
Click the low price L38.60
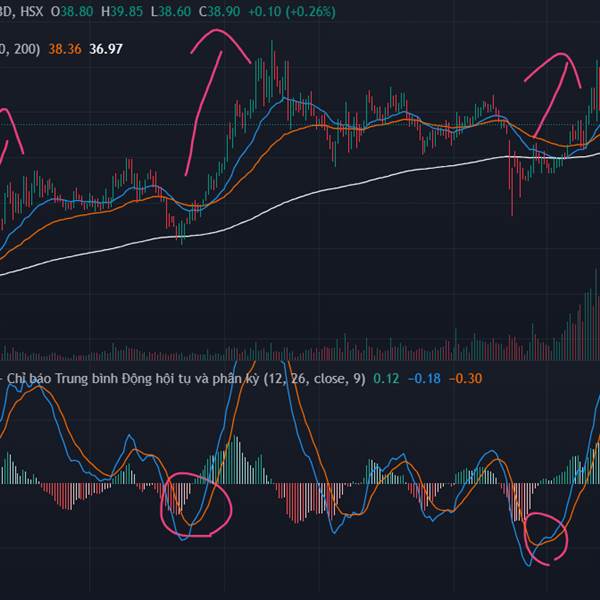point(171,11)
